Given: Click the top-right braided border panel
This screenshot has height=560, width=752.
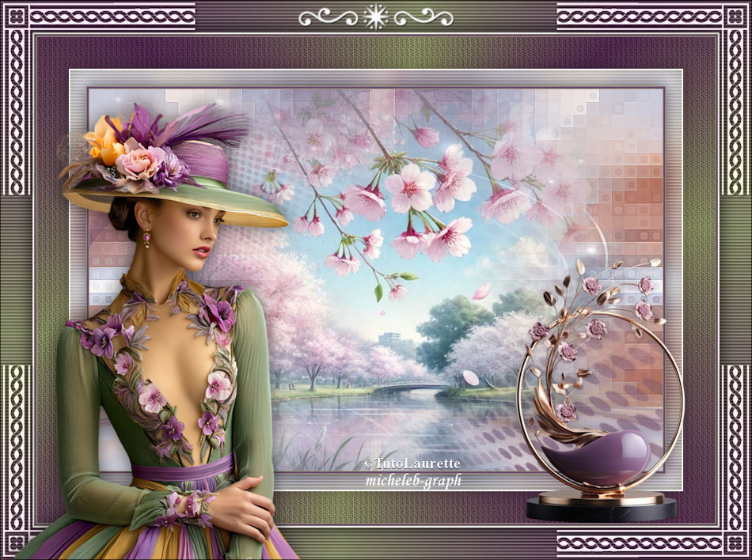Looking at the screenshot, I should (x=654, y=17).
